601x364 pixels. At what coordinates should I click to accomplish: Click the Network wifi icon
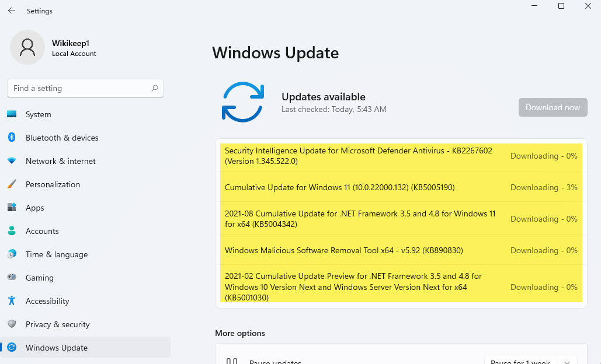[x=12, y=161]
